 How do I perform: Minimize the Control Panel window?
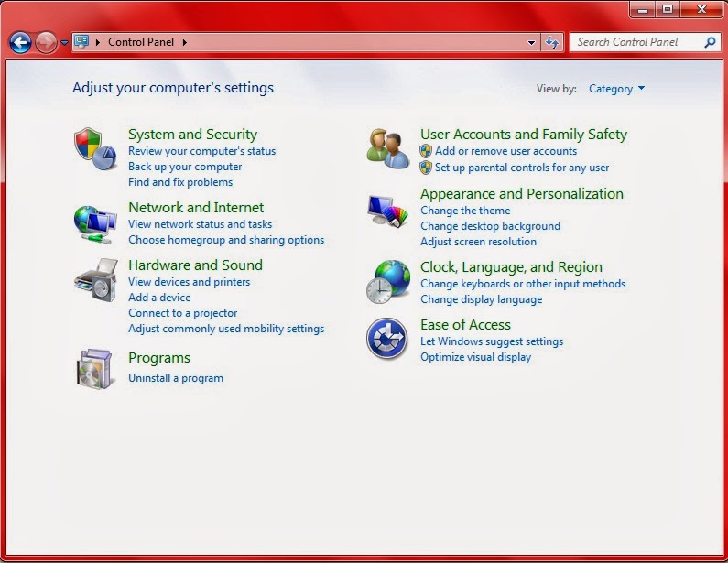pyautogui.click(x=643, y=10)
